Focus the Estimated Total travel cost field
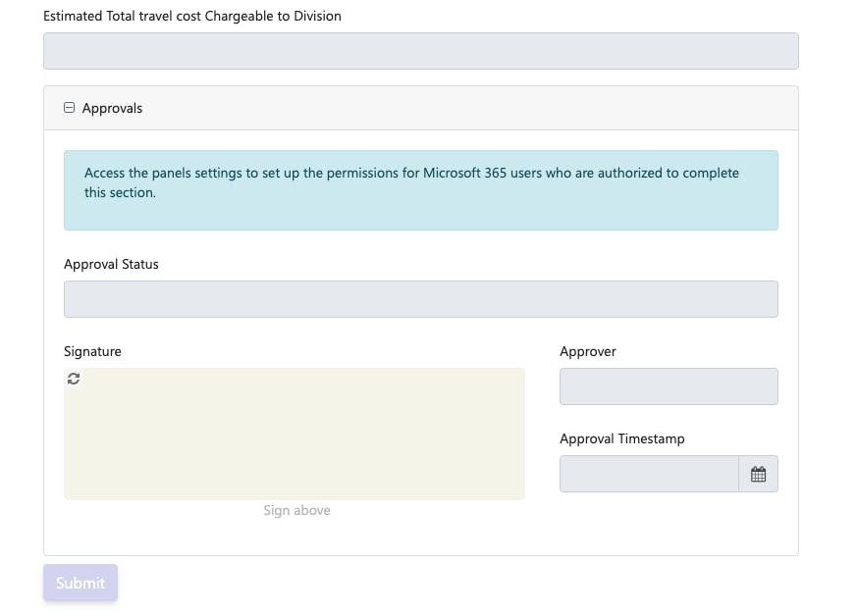 point(420,51)
